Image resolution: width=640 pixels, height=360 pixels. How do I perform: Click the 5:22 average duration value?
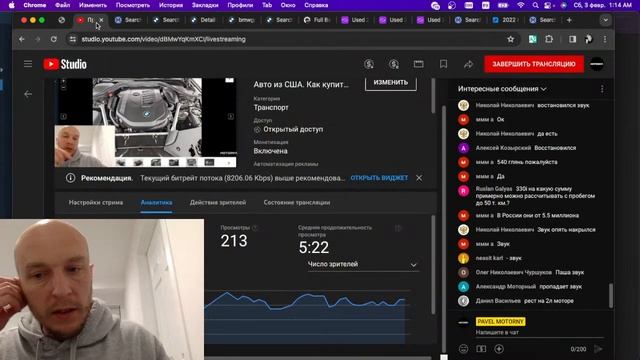pos(313,247)
